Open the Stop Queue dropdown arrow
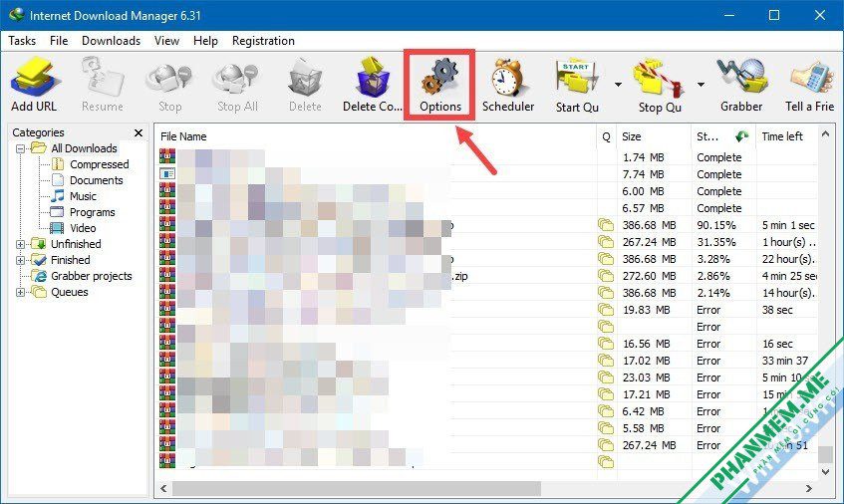 click(x=701, y=85)
